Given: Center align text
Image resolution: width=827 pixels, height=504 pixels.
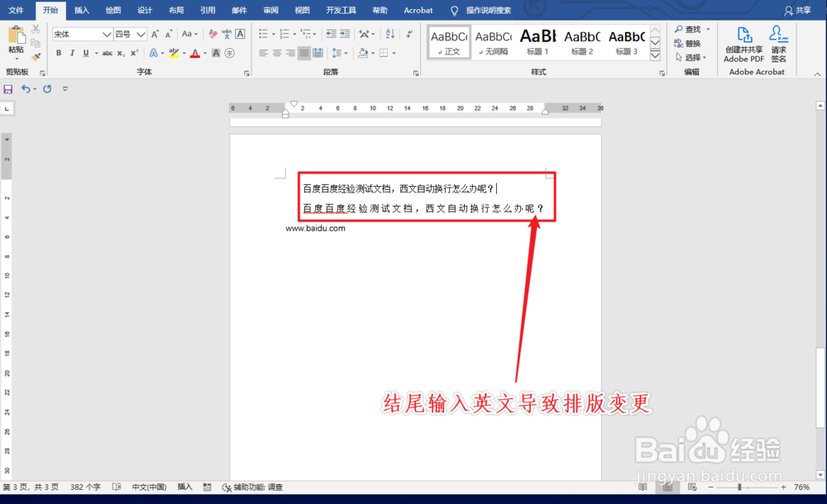Looking at the screenshot, I should pyautogui.click(x=277, y=53).
